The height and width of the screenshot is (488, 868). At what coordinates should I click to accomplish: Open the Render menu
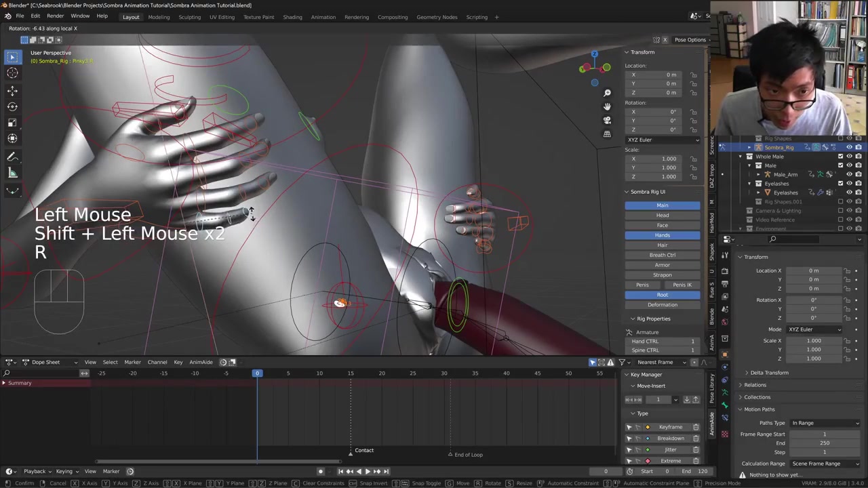(x=55, y=16)
